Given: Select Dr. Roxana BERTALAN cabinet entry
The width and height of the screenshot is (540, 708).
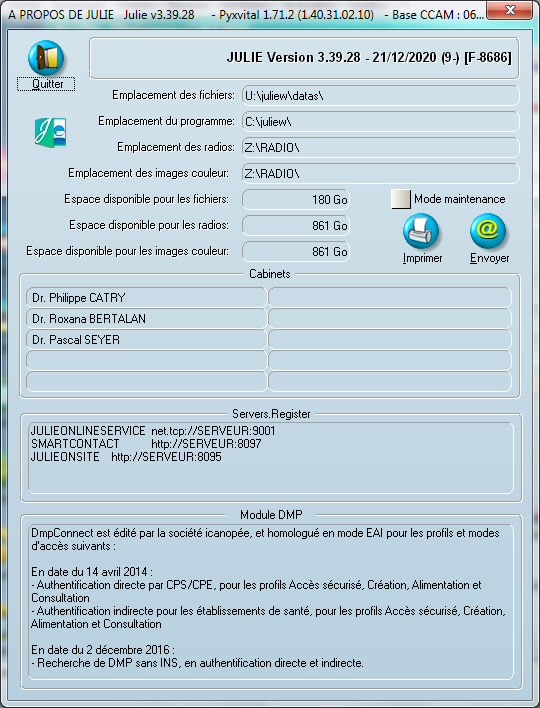Looking at the screenshot, I should [147, 319].
